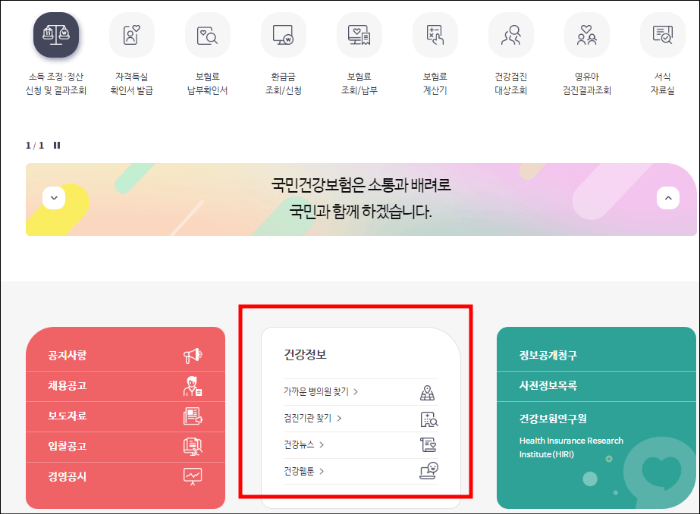Click the banner up chevron button
Viewport: 700px width, 514px height.
(x=668, y=198)
